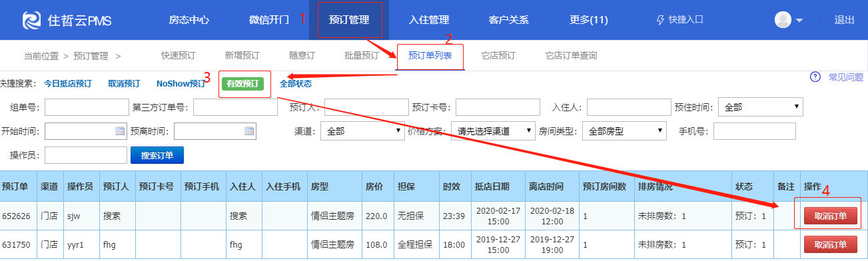The width and height of the screenshot is (868, 261).
Task: Filter by 今日抵店预订 quick search
Action: click(x=68, y=84)
